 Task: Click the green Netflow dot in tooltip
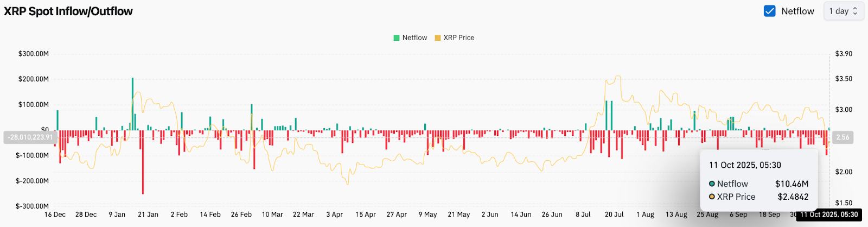click(x=712, y=184)
